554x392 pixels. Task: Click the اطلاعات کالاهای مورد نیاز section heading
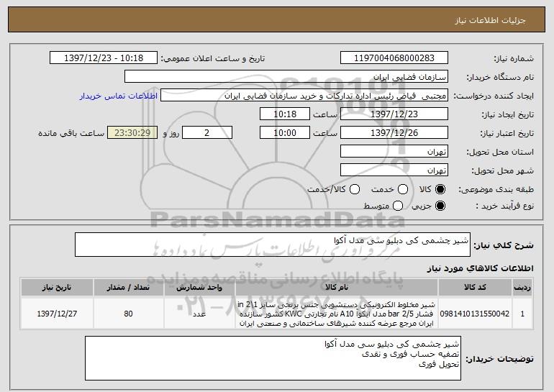[x=480, y=268]
